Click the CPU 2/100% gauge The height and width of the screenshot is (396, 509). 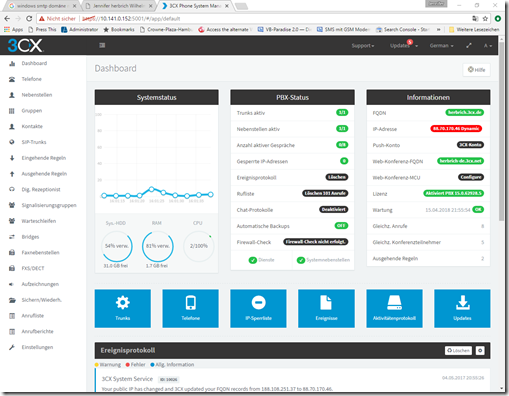pyautogui.click(x=199, y=246)
